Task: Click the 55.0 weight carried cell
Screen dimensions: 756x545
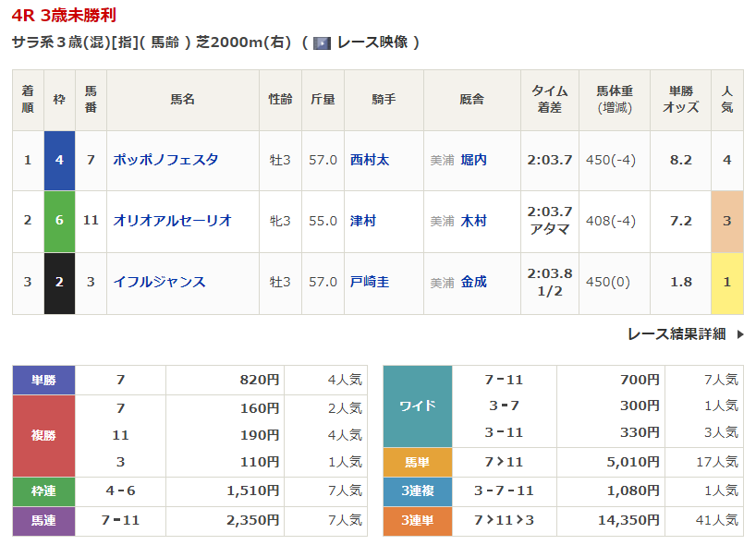Action: click(x=323, y=221)
